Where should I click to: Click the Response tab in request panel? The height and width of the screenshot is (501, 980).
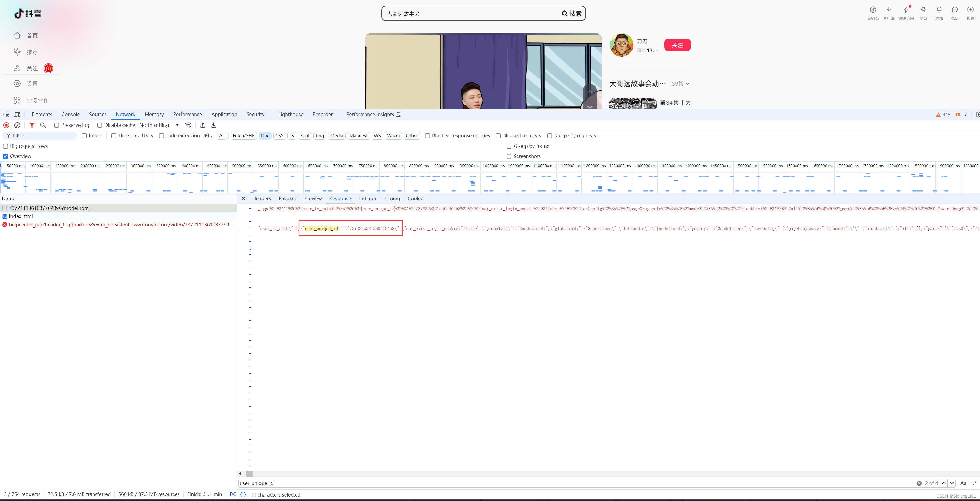pyautogui.click(x=339, y=198)
